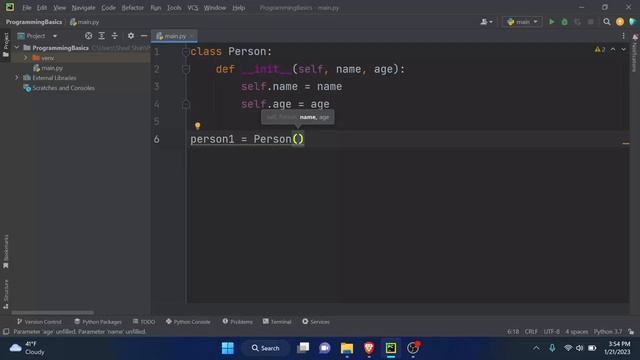This screenshot has width=640, height=360.
Task: Fold the __init__ method at line 2
Action: point(186,69)
